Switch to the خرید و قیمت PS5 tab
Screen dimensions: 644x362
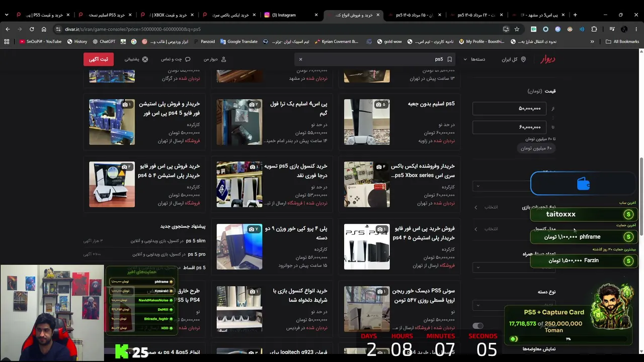pyautogui.click(x=43, y=15)
